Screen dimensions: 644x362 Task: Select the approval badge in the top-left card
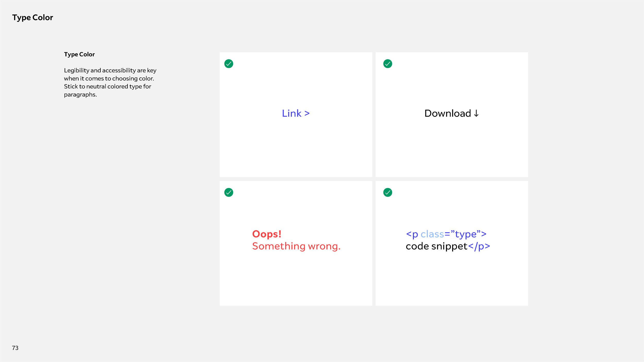pyautogui.click(x=229, y=64)
